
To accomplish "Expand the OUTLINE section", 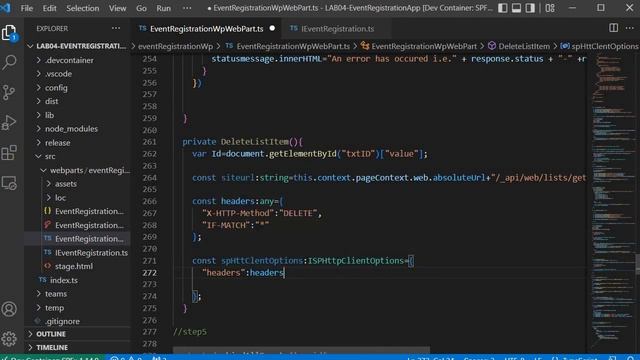I will tap(78, 334).
